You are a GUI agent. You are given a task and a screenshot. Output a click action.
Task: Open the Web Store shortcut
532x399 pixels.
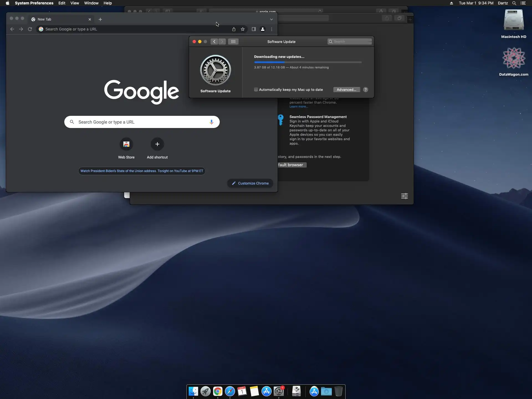126,144
